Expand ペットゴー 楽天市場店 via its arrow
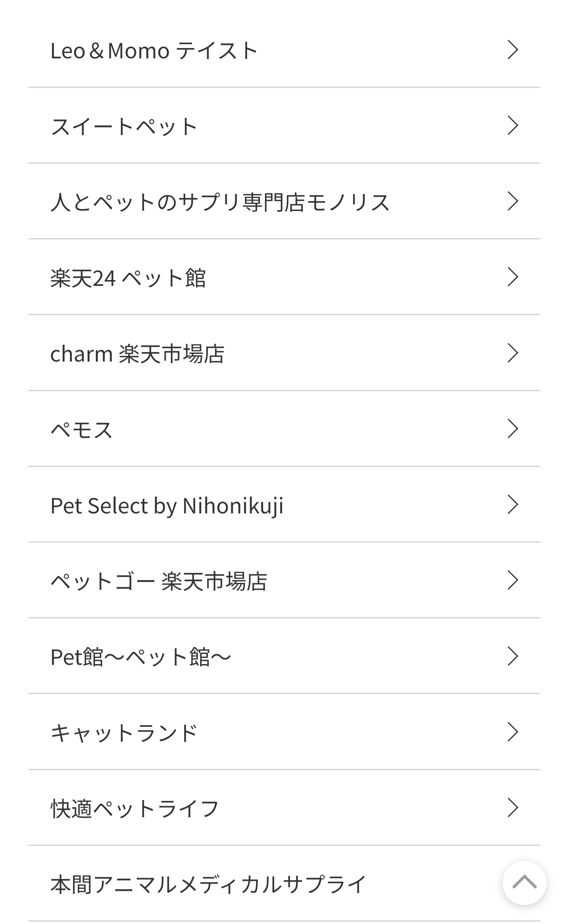Viewport: 568px width, 924px height. (512, 580)
